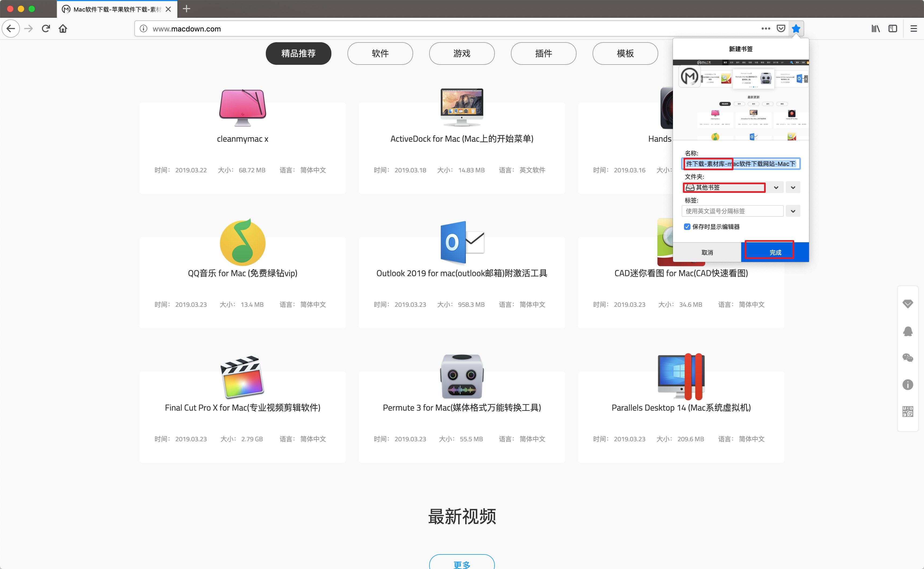Select the 游戏 category tab
Image resolution: width=924 pixels, height=569 pixels.
pyautogui.click(x=461, y=54)
